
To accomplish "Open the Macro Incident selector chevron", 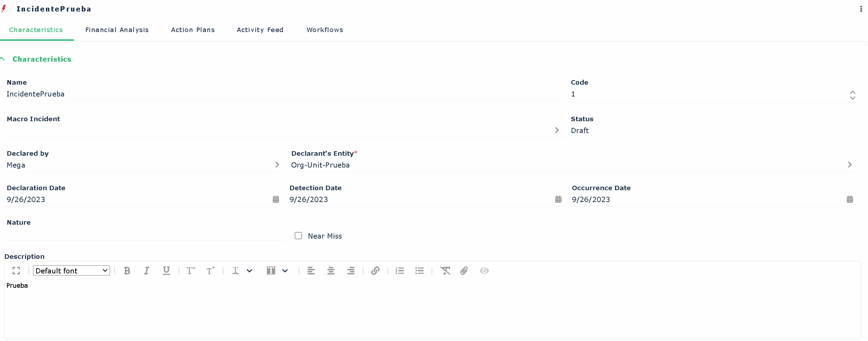I will pos(557,130).
